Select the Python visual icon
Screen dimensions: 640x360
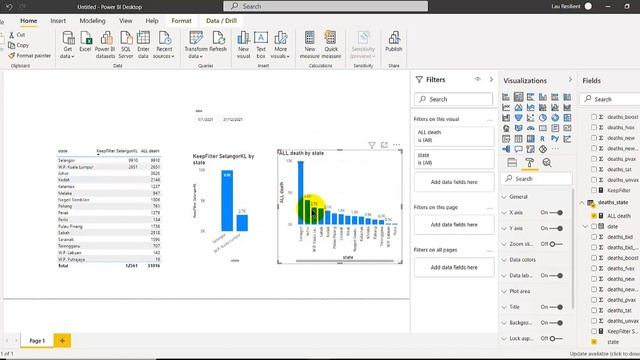coord(555,139)
